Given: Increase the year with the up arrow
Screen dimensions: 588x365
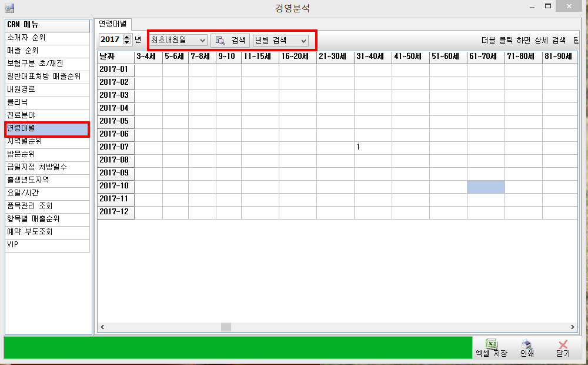Looking at the screenshot, I should click(x=126, y=38).
